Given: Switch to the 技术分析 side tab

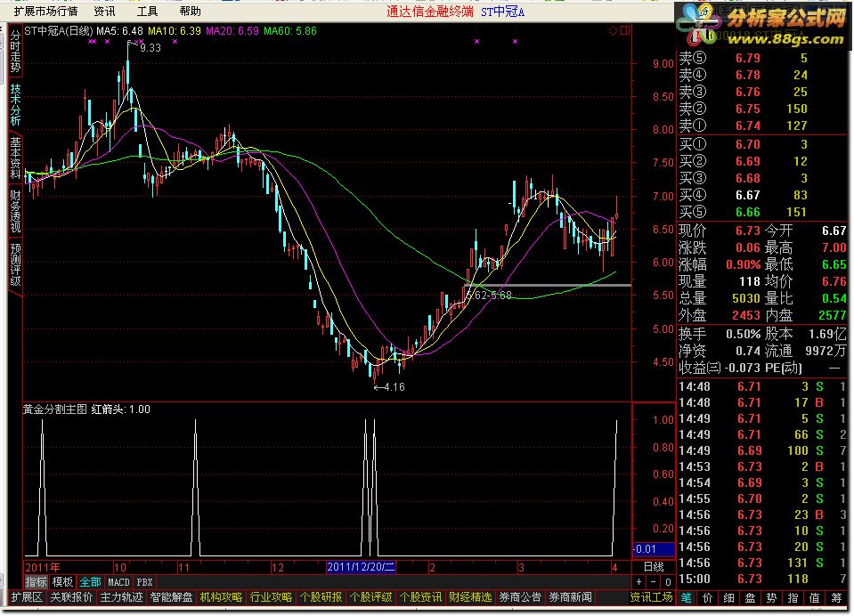Looking at the screenshot, I should point(15,104).
